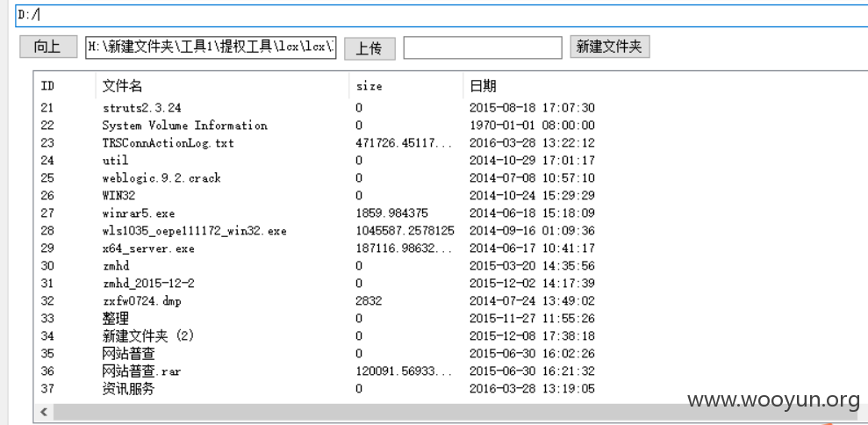
Task: Select the 网站普查.rar file
Action: pyautogui.click(x=141, y=371)
